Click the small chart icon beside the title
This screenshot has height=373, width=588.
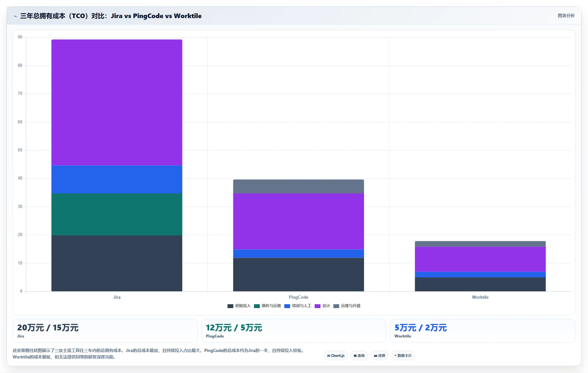15,16
